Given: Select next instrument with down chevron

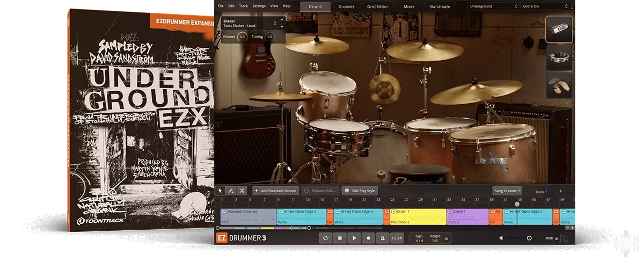Looking at the screenshot, I should [x=282, y=26].
